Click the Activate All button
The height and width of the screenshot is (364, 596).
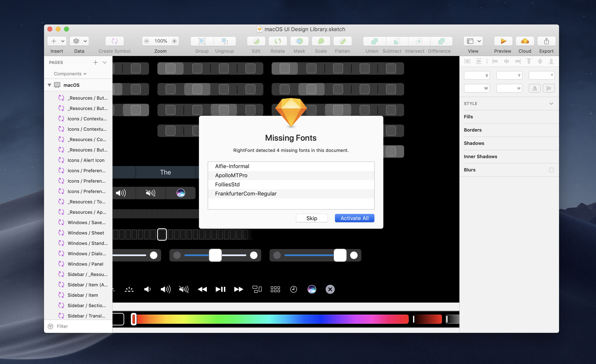354,218
